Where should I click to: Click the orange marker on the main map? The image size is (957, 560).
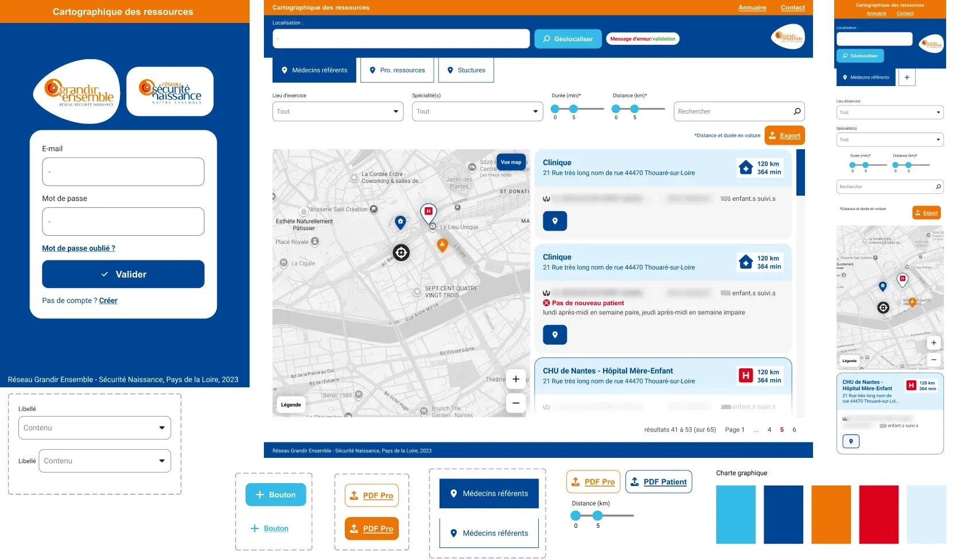pos(442,246)
